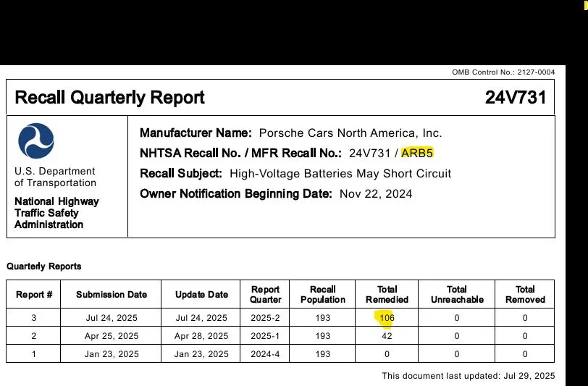Image resolution: width=588 pixels, height=386 pixels.
Task: Click 'National Highway Traffic Safety Administration' text
Action: click(56, 213)
